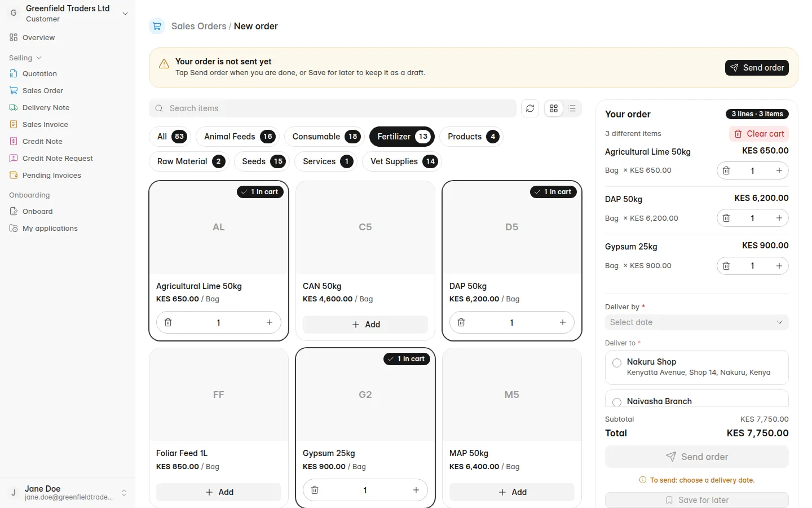Filter items by Consumable category

click(x=325, y=137)
